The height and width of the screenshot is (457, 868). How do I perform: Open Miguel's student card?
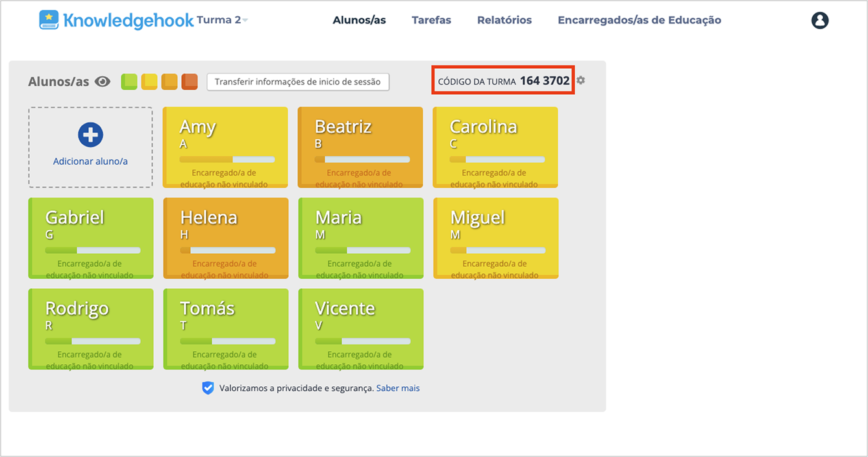click(x=496, y=238)
